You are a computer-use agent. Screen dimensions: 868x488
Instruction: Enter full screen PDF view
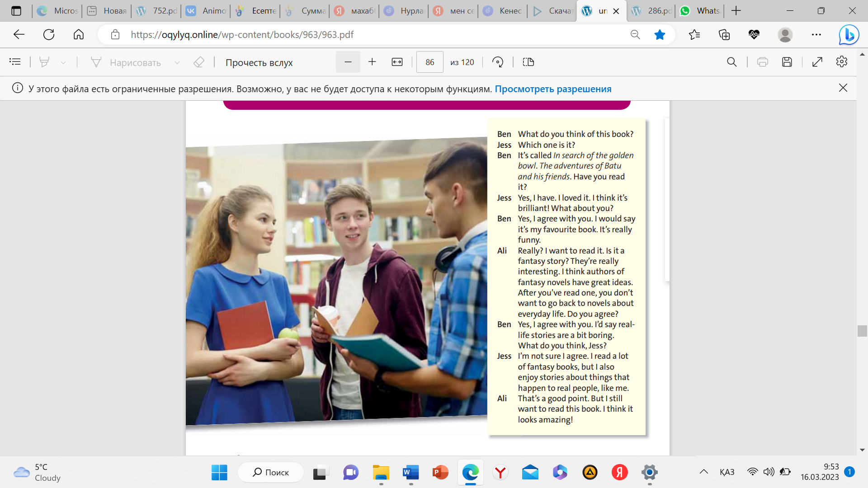(x=817, y=62)
